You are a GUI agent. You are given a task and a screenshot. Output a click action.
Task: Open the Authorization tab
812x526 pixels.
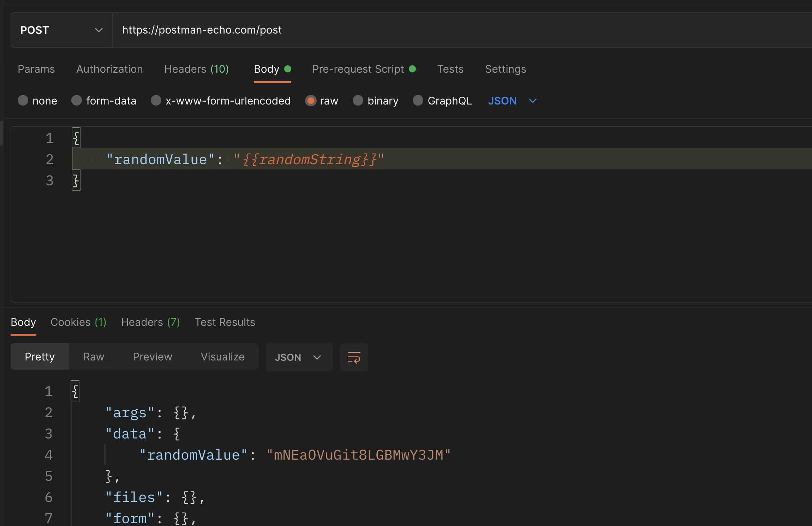pyautogui.click(x=109, y=69)
